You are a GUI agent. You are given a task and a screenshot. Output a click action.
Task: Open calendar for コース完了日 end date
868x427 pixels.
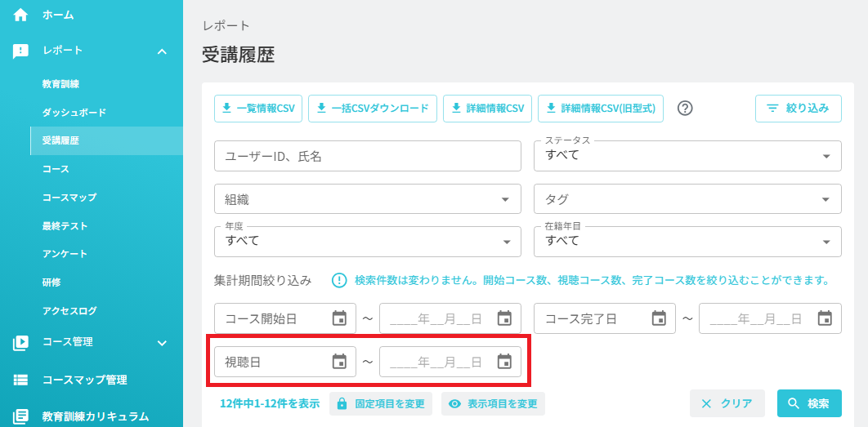point(825,318)
